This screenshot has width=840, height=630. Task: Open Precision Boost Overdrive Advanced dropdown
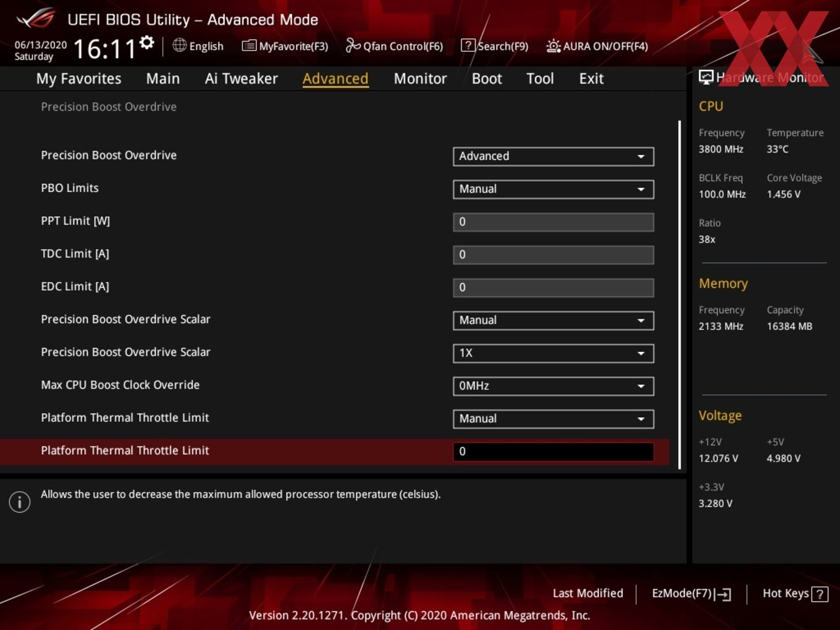point(553,156)
